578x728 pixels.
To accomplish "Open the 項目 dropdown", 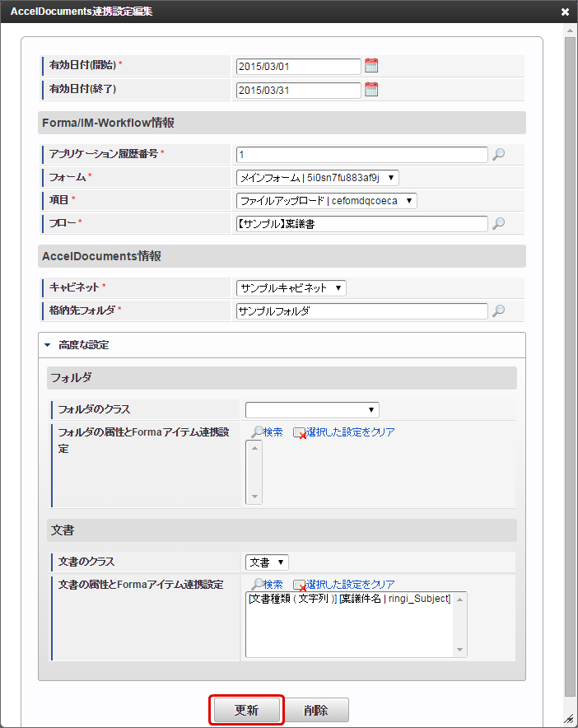I will pyautogui.click(x=326, y=201).
